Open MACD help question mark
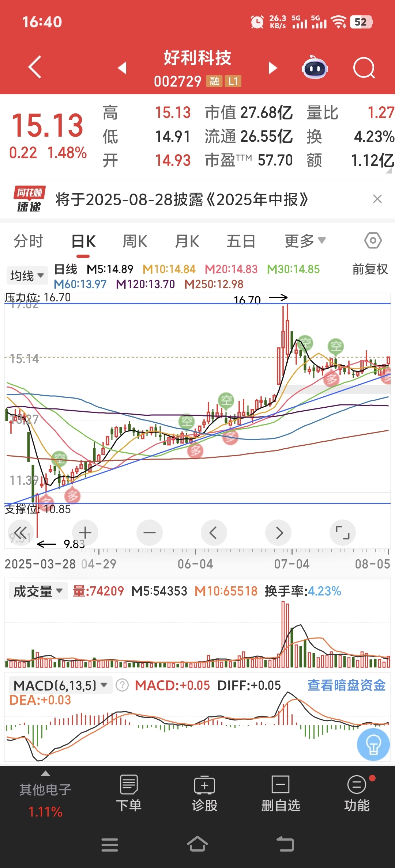 pos(122,685)
